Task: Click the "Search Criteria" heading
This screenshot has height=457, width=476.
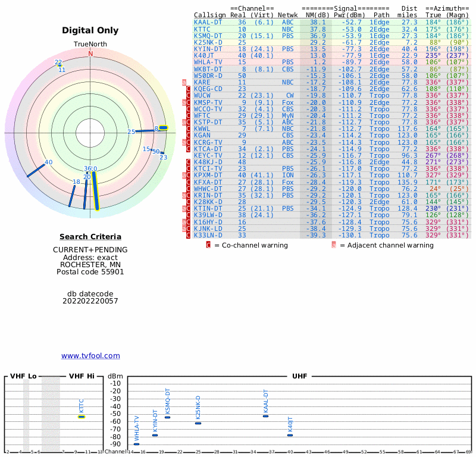Action: [90, 237]
